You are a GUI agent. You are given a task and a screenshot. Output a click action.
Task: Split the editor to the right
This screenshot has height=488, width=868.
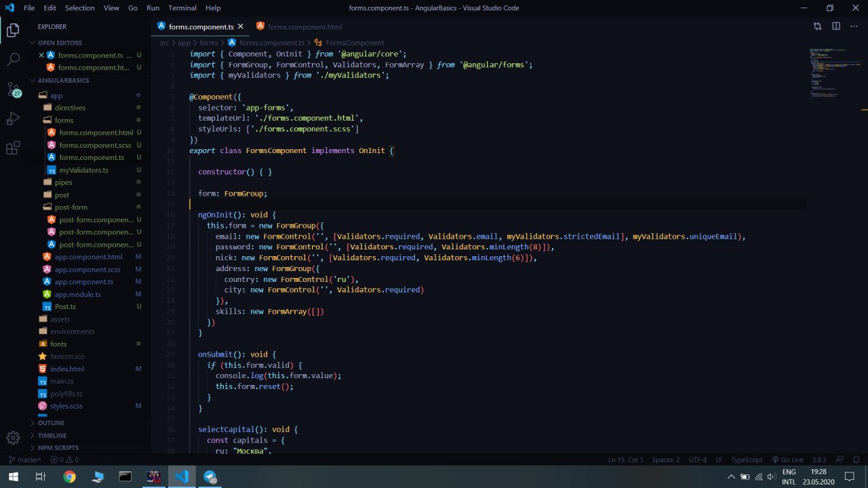pyautogui.click(x=836, y=26)
